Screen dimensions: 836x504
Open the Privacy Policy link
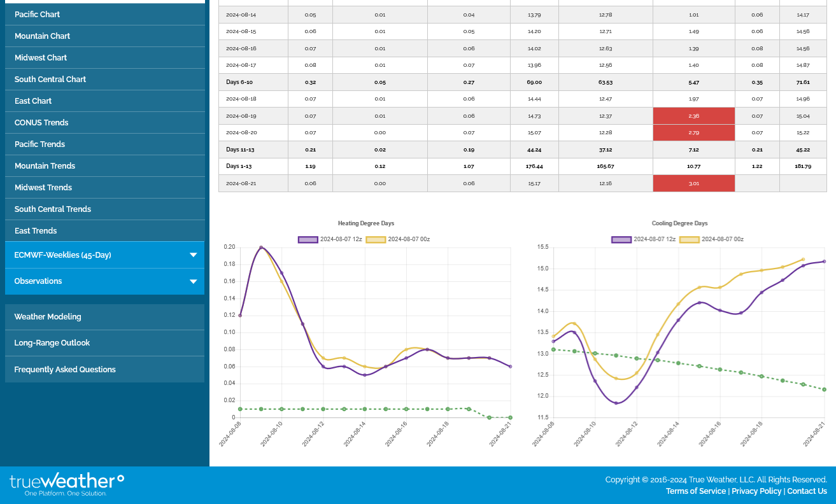(x=756, y=491)
